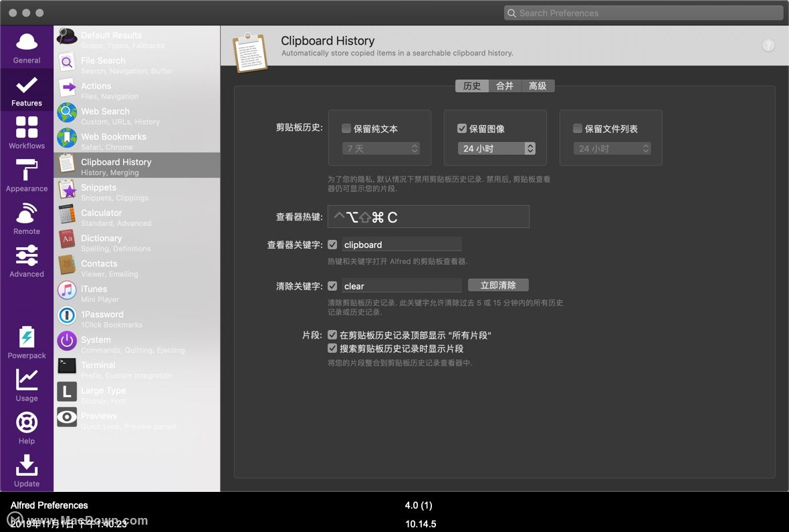789x532 pixels.
Task: Select the Large Type L icon
Action: pyautogui.click(x=67, y=392)
